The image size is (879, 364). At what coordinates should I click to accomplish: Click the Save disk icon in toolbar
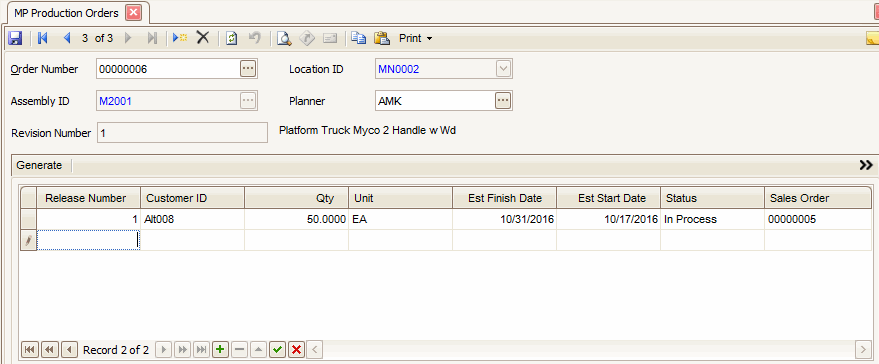tap(16, 38)
